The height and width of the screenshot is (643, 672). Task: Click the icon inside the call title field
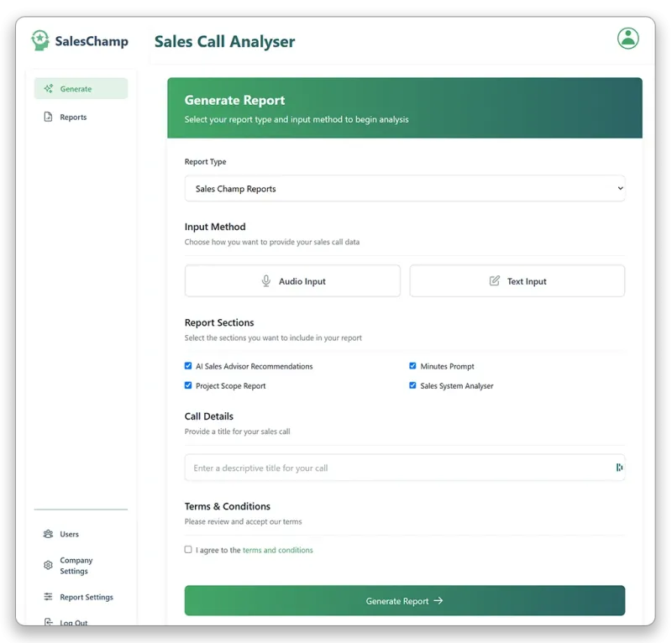(619, 468)
